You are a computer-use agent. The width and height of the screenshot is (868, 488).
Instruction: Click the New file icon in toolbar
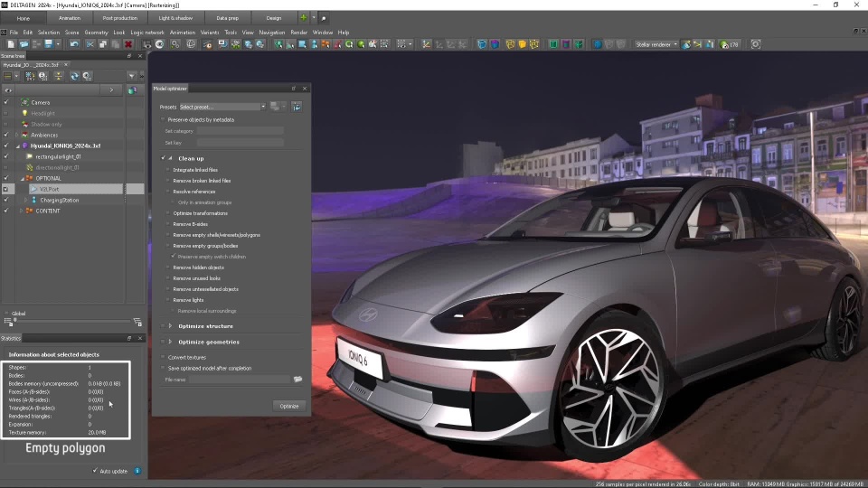11,44
